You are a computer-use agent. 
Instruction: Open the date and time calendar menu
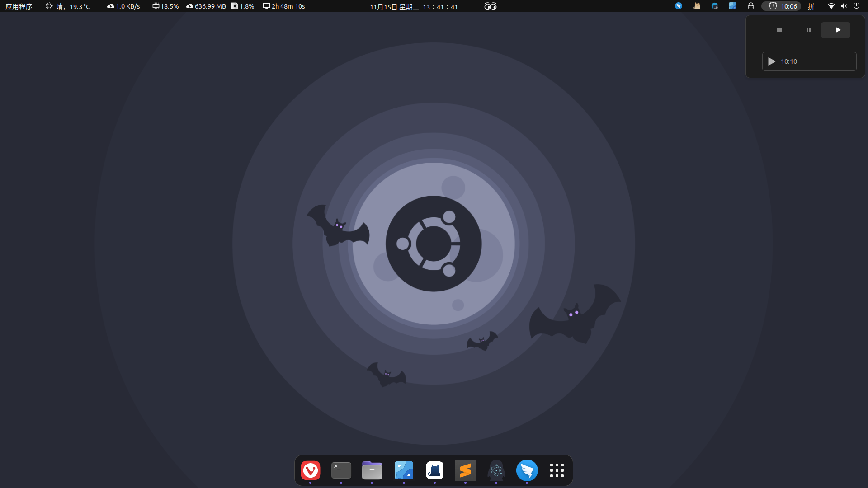[414, 7]
